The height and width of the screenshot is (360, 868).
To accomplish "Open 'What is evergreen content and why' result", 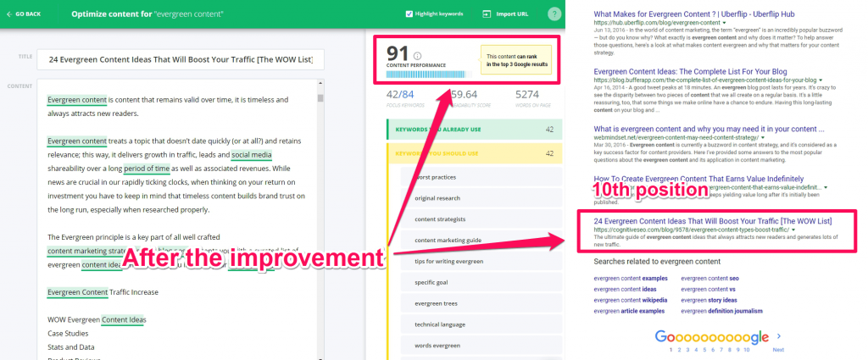I will click(x=709, y=129).
